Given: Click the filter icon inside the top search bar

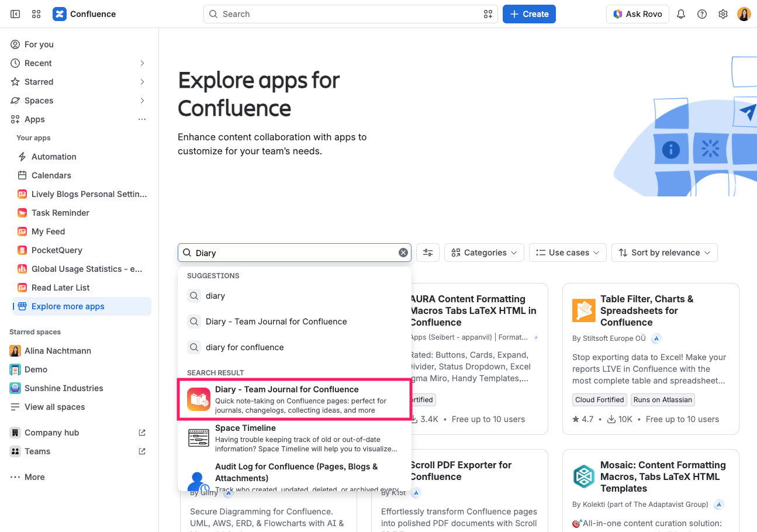Looking at the screenshot, I should (x=488, y=14).
